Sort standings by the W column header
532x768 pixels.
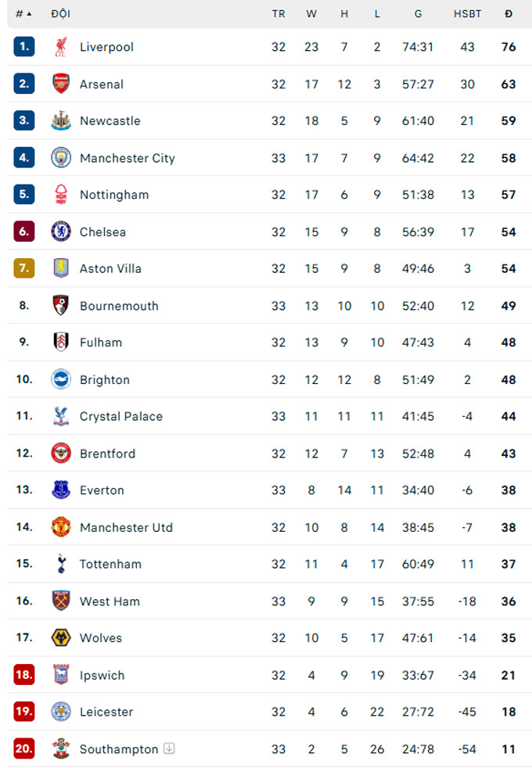(x=311, y=14)
